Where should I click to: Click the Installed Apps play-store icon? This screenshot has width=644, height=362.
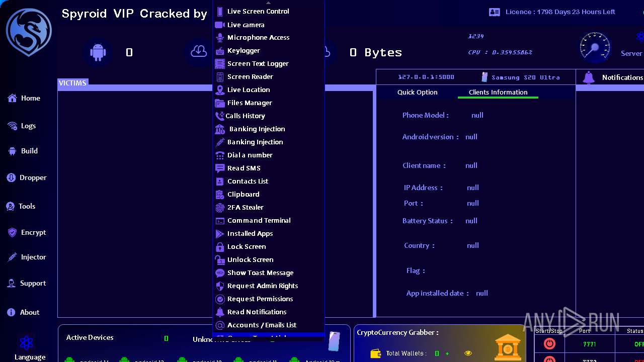220,234
